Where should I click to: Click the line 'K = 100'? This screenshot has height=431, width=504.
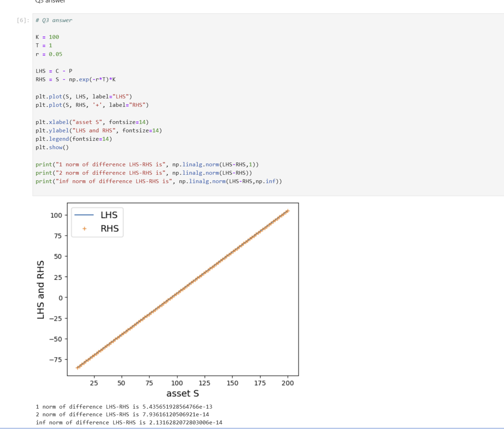pyautogui.click(x=47, y=37)
